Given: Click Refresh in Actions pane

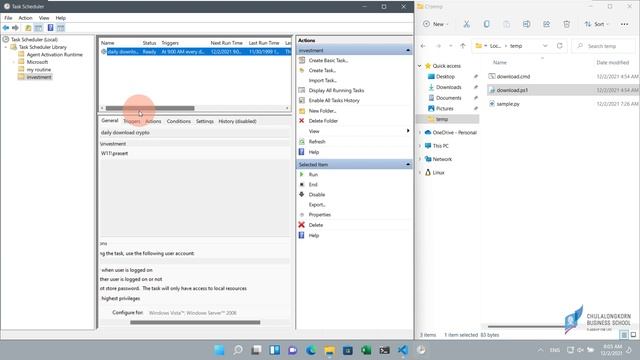Looking at the screenshot, I should (317, 142).
